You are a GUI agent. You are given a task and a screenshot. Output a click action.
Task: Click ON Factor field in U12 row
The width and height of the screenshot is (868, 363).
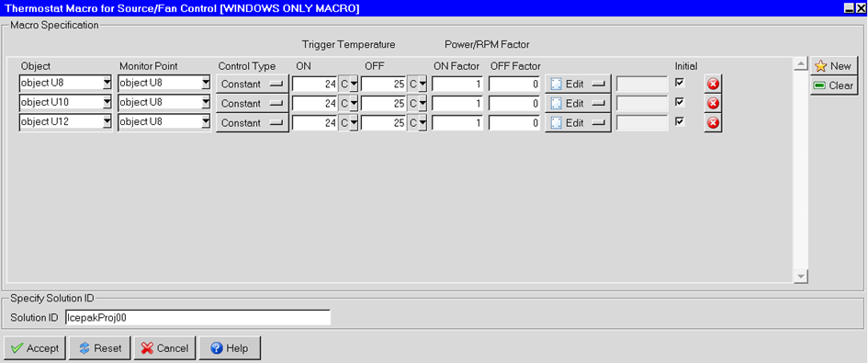point(457,123)
